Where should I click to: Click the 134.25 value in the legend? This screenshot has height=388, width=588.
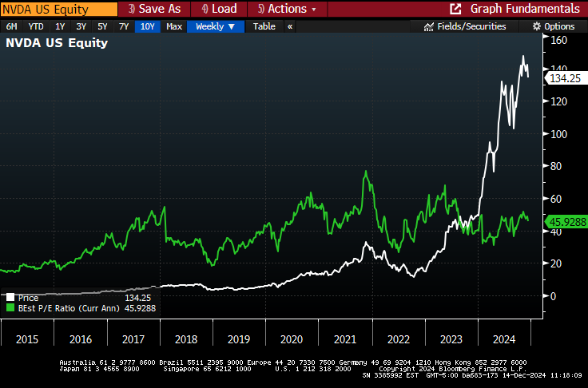[x=137, y=298]
